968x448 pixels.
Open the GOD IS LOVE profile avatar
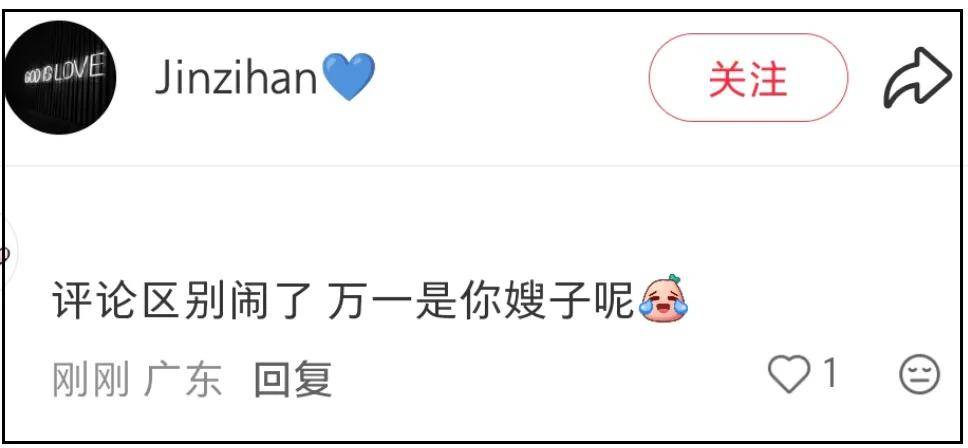pos(59,77)
